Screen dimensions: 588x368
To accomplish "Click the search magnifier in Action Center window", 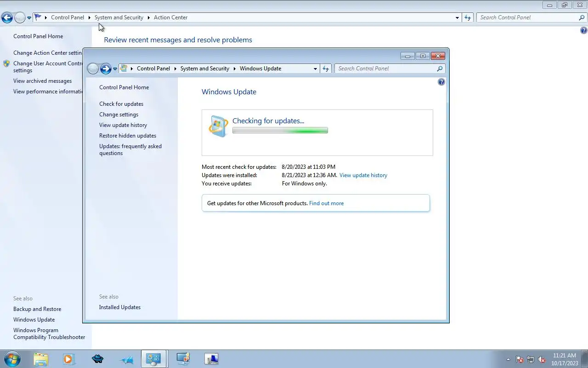I will pyautogui.click(x=582, y=17).
